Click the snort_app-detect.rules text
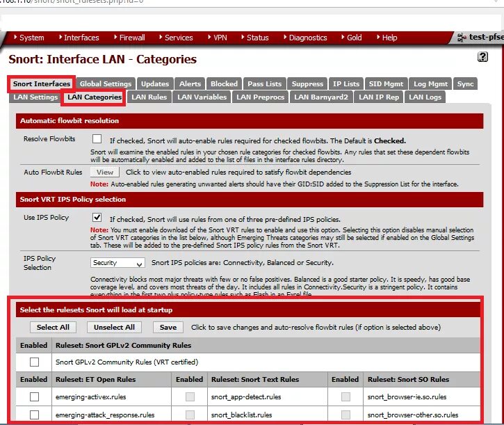The height and width of the screenshot is (425, 504). [x=246, y=397]
